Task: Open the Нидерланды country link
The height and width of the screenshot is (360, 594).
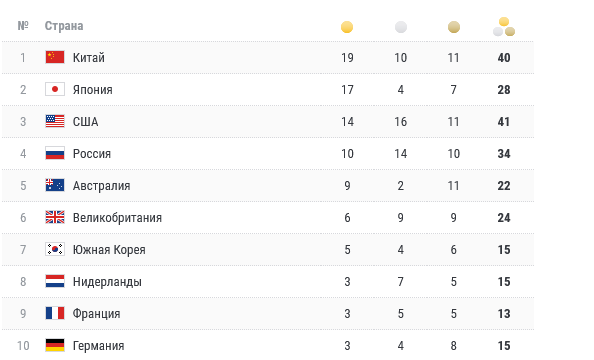Action: 107,282
